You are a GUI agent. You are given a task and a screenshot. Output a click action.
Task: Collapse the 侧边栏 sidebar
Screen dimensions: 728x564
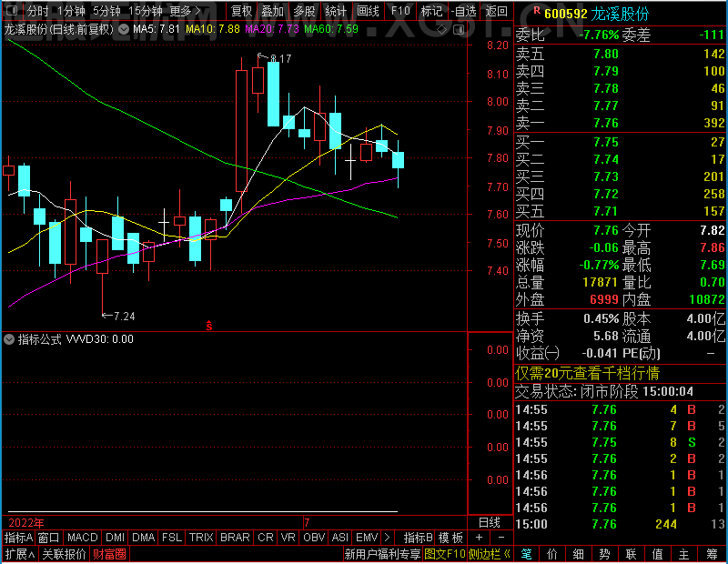tap(490, 554)
